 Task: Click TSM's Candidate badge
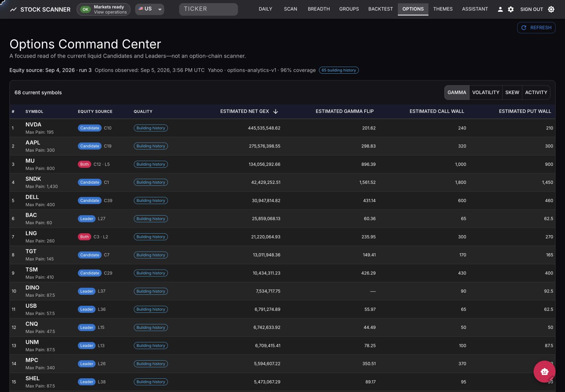tap(90, 273)
